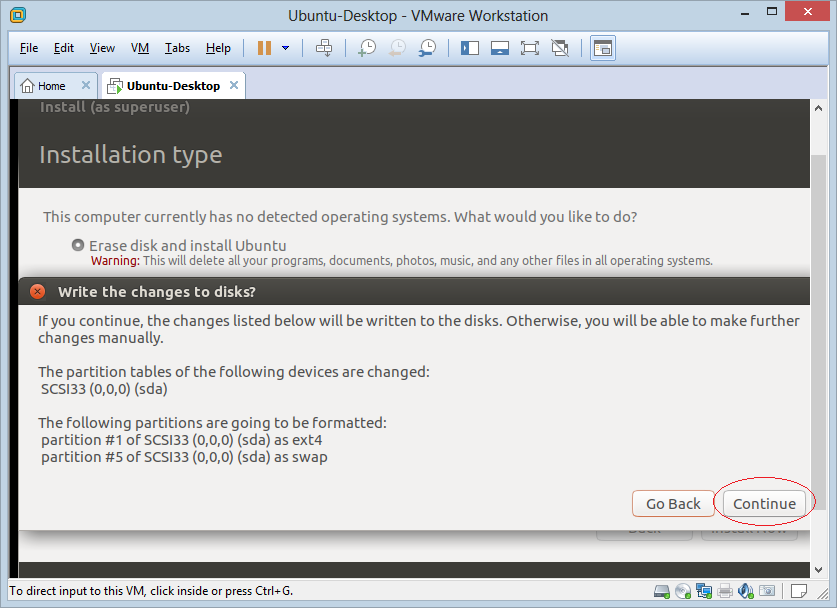Toggle the console view toolbar icon

(603, 48)
